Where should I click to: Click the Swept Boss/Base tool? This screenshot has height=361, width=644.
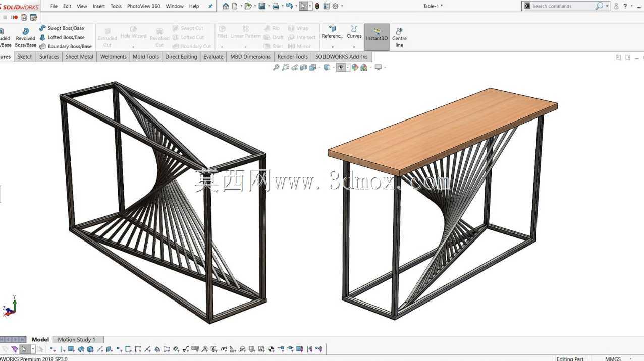tap(62, 28)
